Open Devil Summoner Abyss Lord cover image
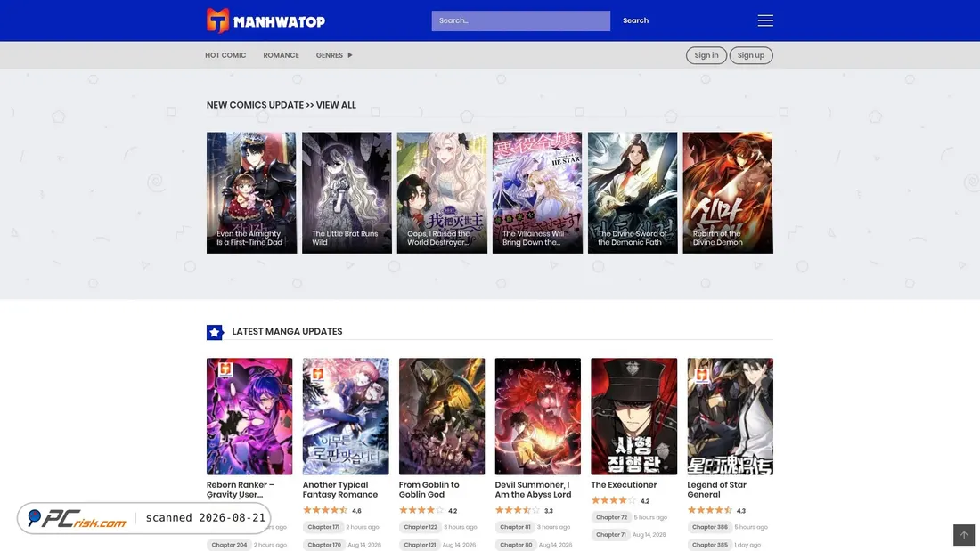 click(x=537, y=416)
